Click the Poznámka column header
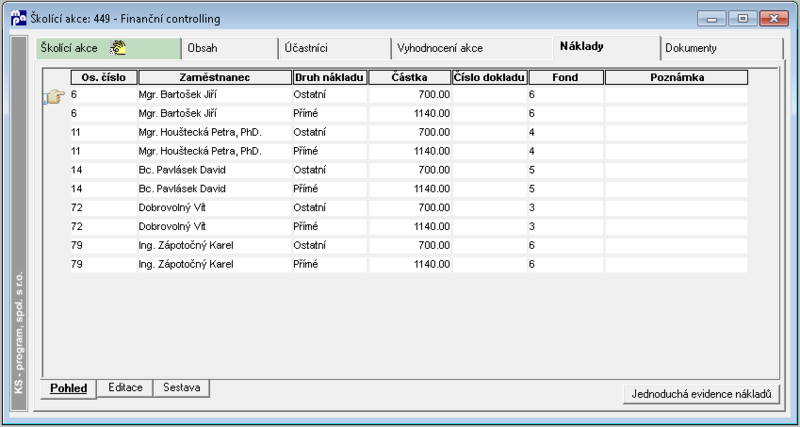 pos(677,78)
